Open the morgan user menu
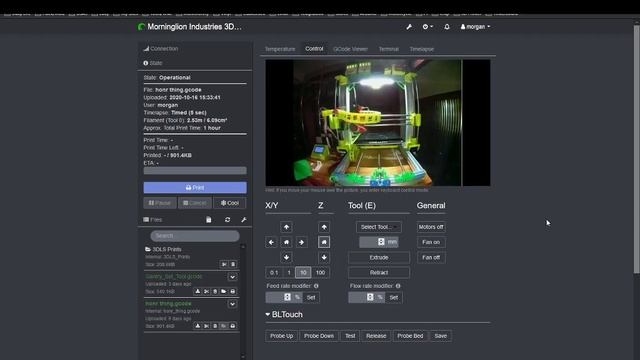 coord(475,27)
